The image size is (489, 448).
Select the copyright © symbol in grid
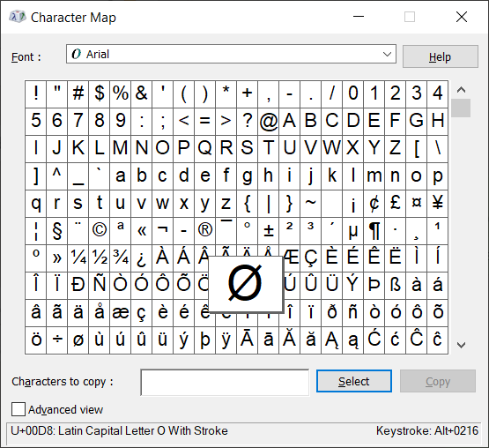click(x=100, y=231)
